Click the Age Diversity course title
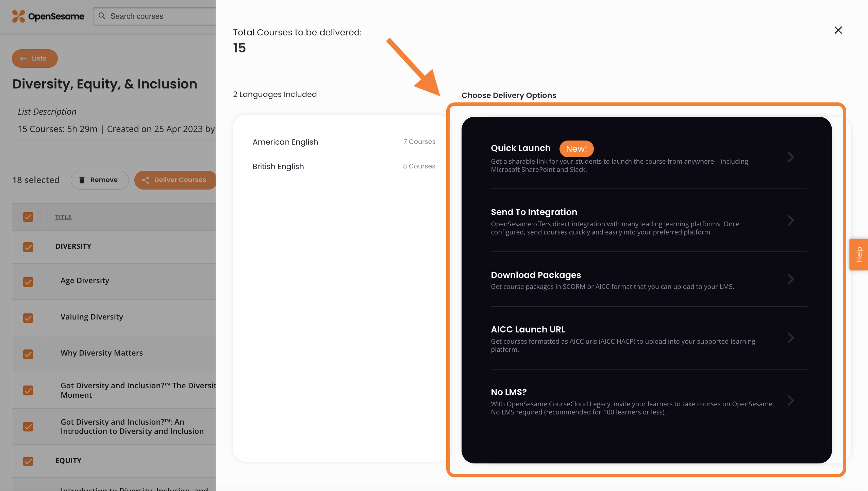 [x=85, y=280]
